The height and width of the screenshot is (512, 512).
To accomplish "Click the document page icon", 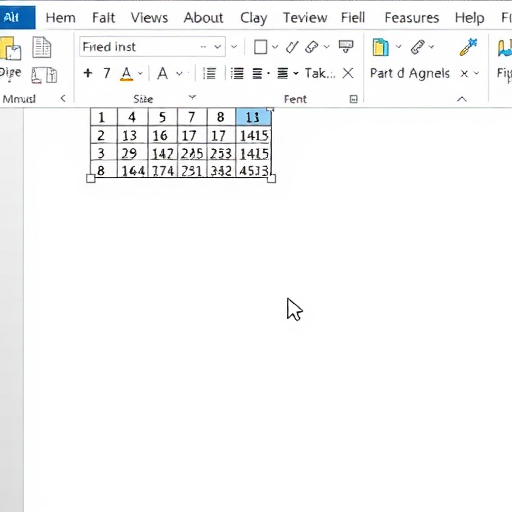I will [x=42, y=47].
